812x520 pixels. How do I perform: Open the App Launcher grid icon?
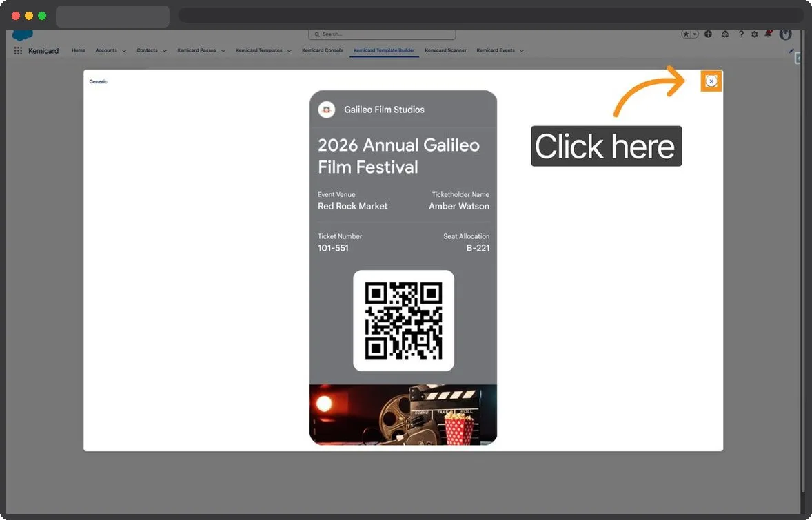pyautogui.click(x=18, y=51)
